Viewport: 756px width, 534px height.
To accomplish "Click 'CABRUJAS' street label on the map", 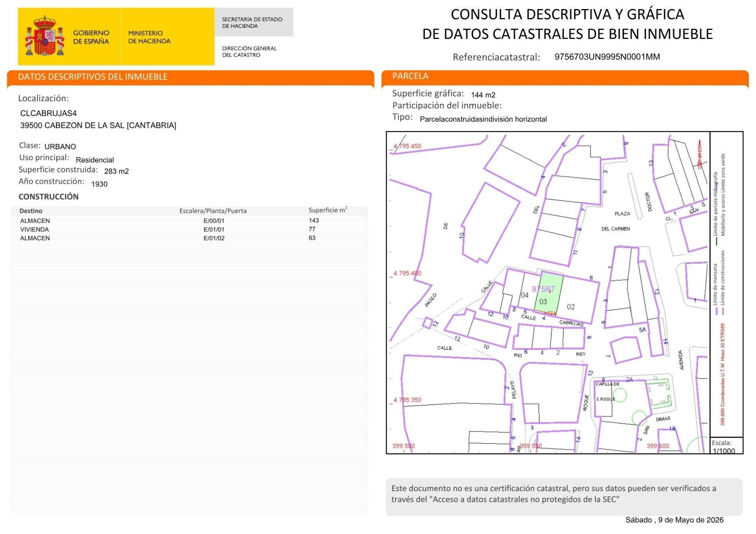I will [571, 323].
